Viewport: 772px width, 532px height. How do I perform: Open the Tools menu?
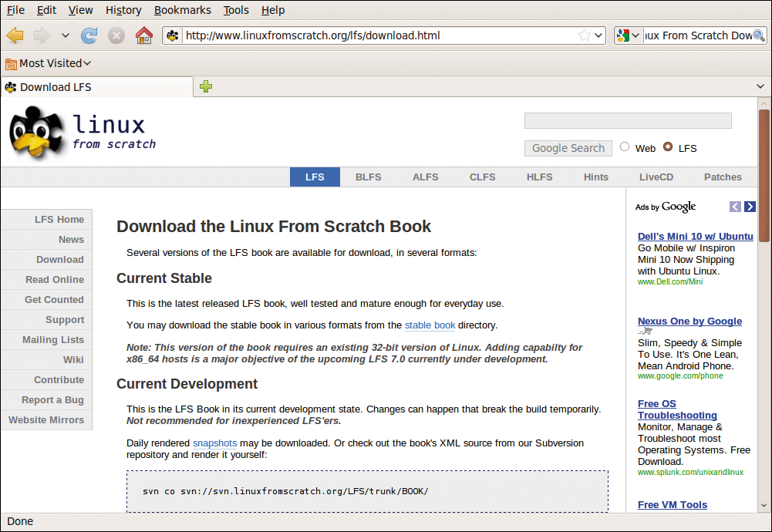point(236,10)
